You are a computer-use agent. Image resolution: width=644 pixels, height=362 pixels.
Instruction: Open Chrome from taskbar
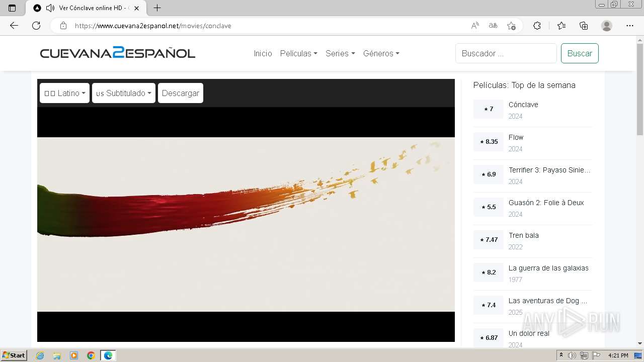point(91,355)
